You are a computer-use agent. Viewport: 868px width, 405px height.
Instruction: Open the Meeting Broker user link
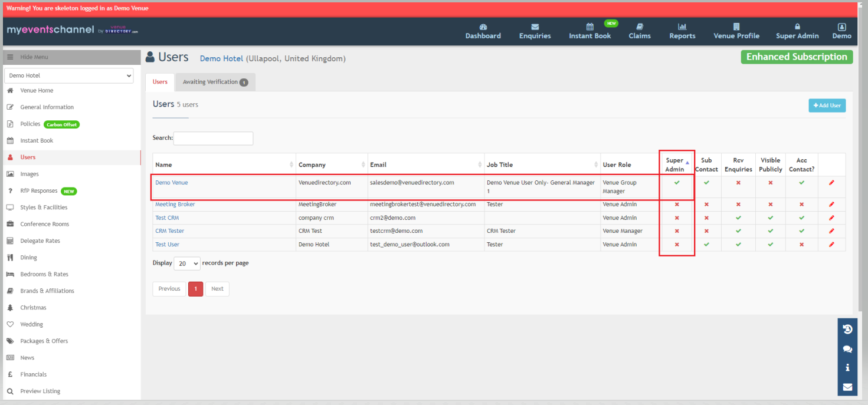(175, 205)
